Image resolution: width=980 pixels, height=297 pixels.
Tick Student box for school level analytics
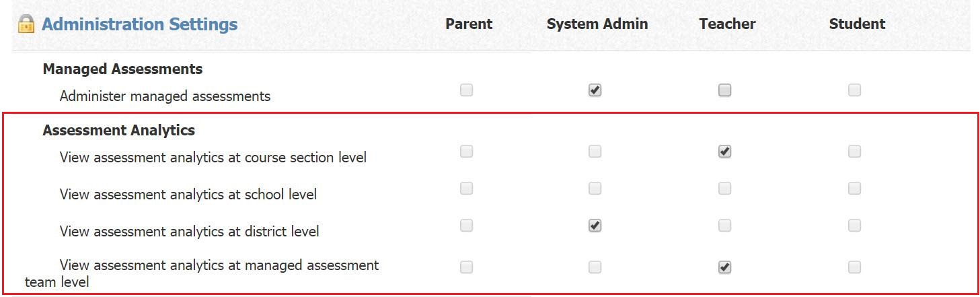point(854,189)
